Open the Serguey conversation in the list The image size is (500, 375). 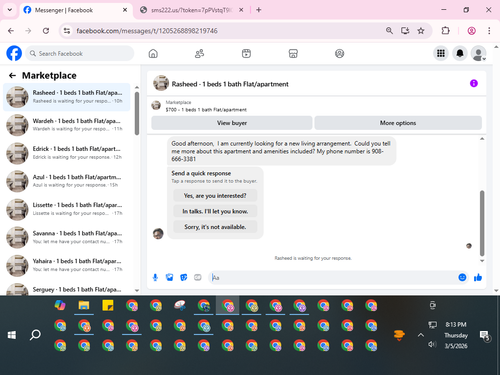pos(67,289)
